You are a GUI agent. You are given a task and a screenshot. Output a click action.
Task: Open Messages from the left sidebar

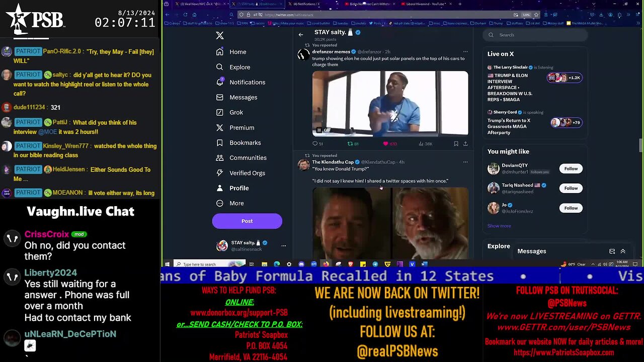pyautogui.click(x=236, y=97)
